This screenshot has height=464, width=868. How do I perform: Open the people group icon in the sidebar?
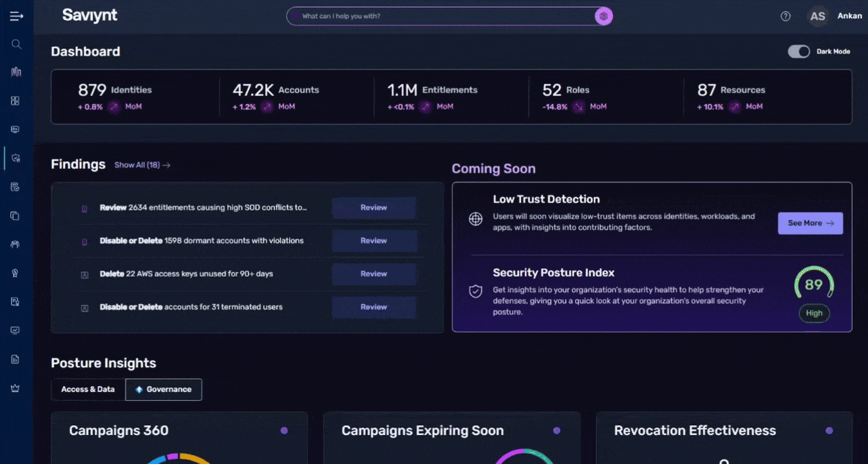click(15, 244)
